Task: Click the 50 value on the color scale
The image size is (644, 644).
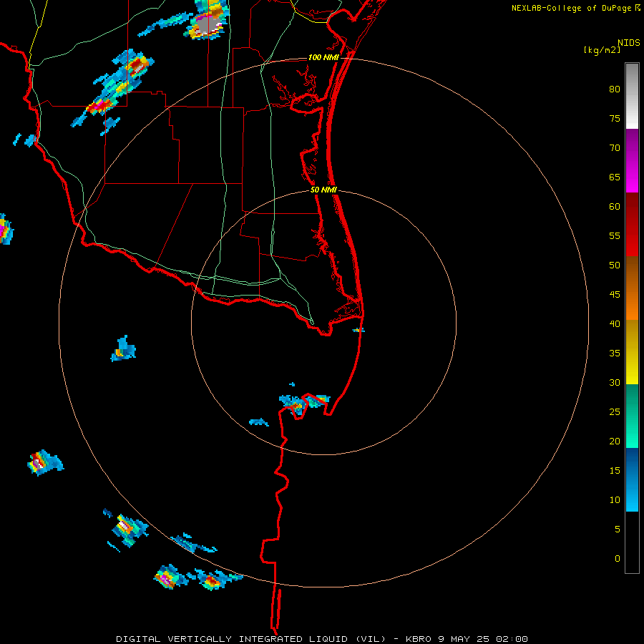Action: (615, 265)
